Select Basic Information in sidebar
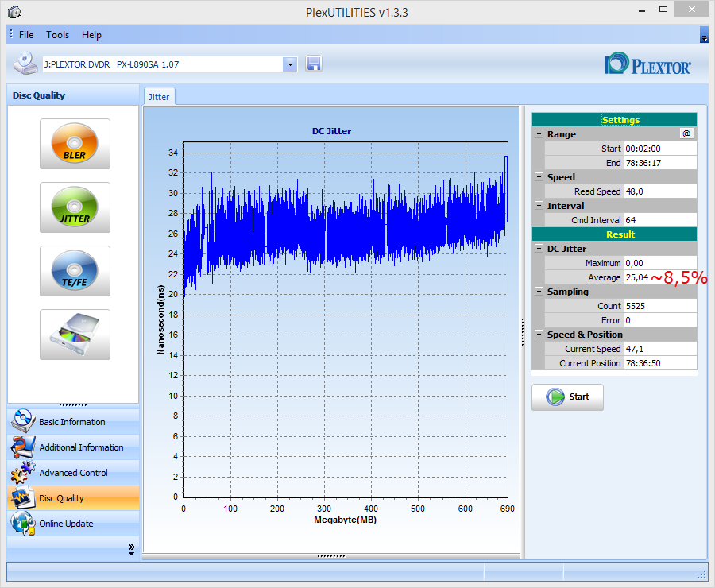The width and height of the screenshot is (715, 588). pyautogui.click(x=73, y=421)
